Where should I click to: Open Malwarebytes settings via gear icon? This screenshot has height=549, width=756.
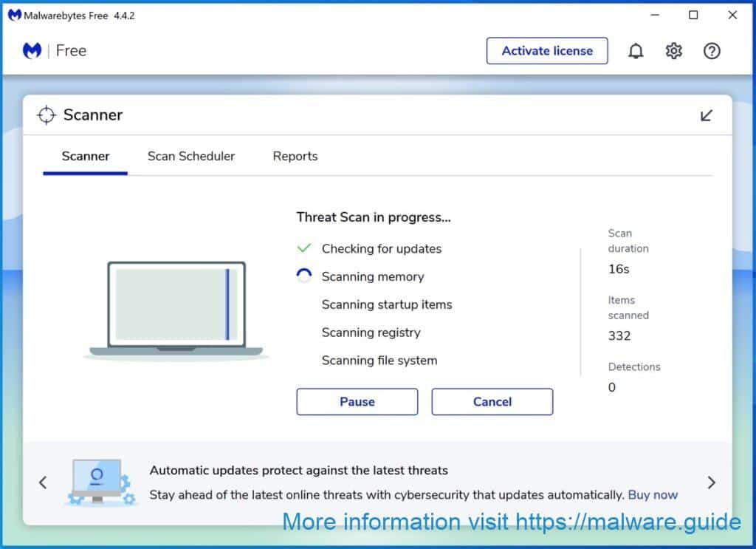673,51
